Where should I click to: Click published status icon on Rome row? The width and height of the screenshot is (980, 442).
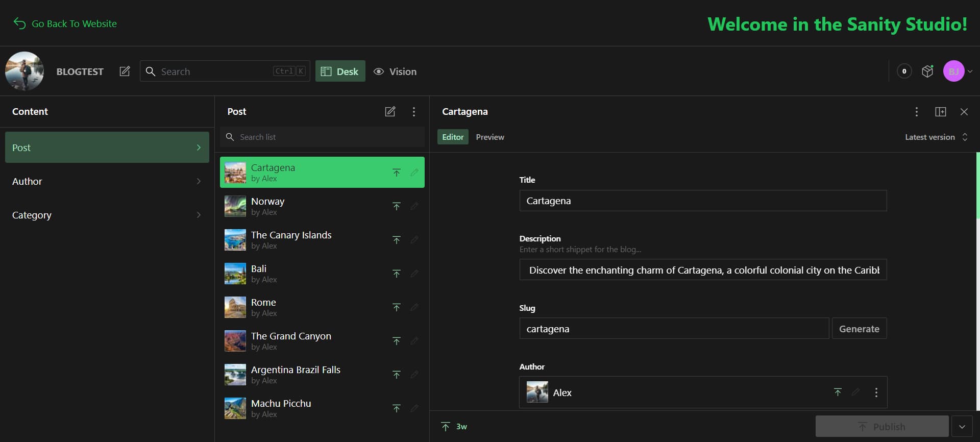tap(397, 307)
